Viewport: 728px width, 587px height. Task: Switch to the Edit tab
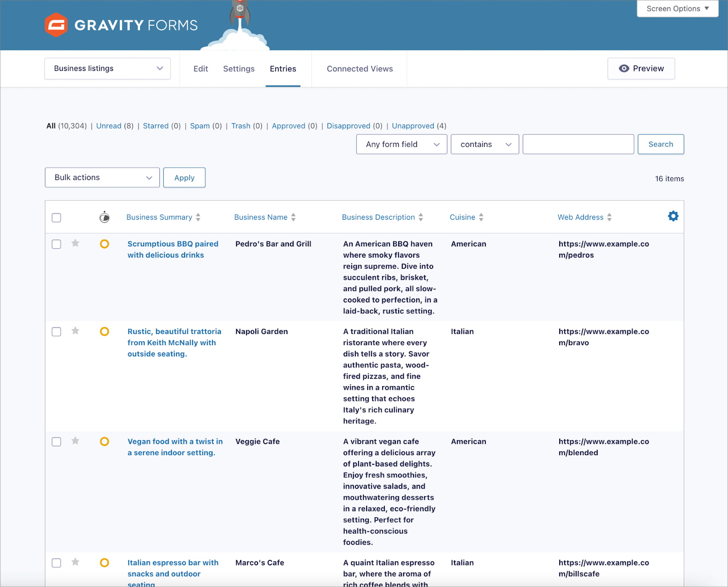pyautogui.click(x=201, y=69)
